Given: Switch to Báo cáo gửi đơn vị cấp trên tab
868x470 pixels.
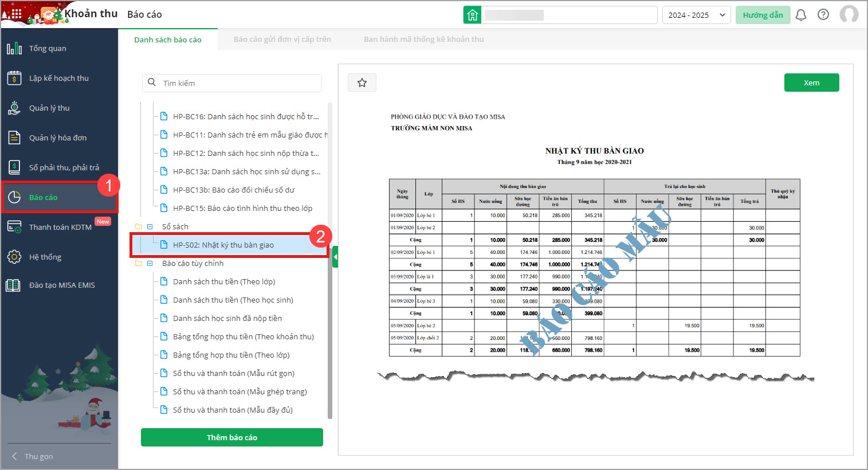Looking at the screenshot, I should (x=282, y=40).
